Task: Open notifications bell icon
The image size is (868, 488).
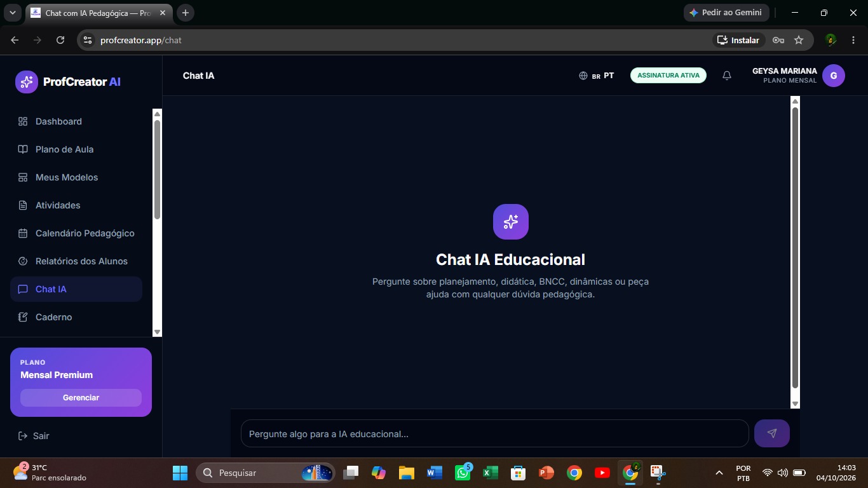Action: [x=727, y=76]
